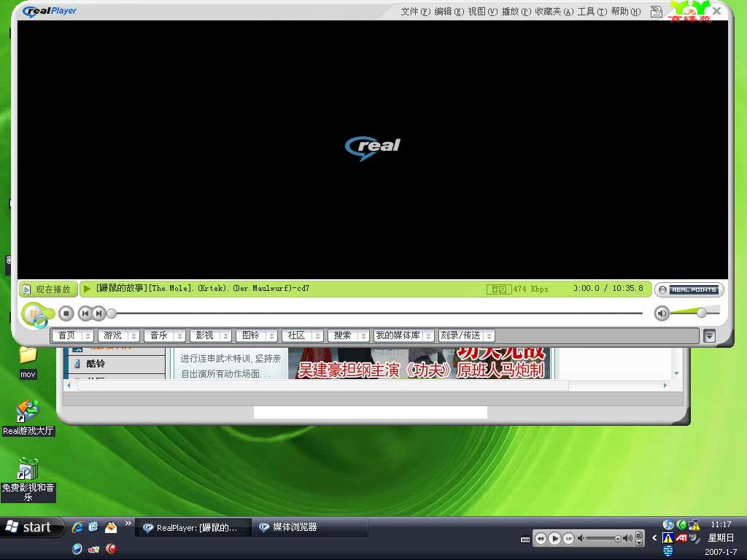Expand the 图铃 dropdown arrow
The width and height of the screenshot is (747, 560).
(272, 335)
